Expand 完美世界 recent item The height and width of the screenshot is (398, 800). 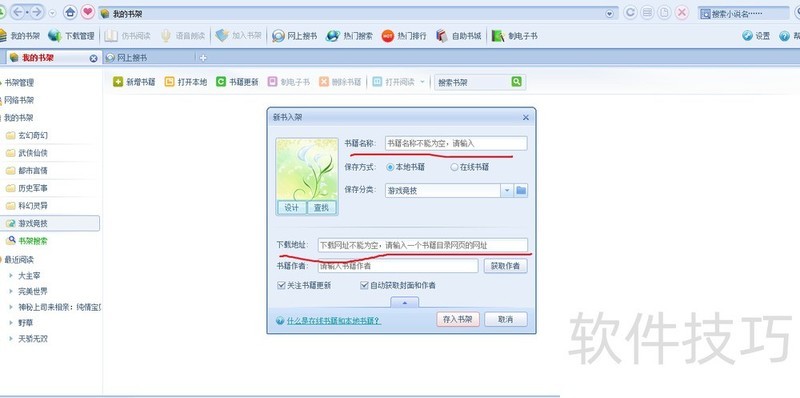click(x=11, y=291)
